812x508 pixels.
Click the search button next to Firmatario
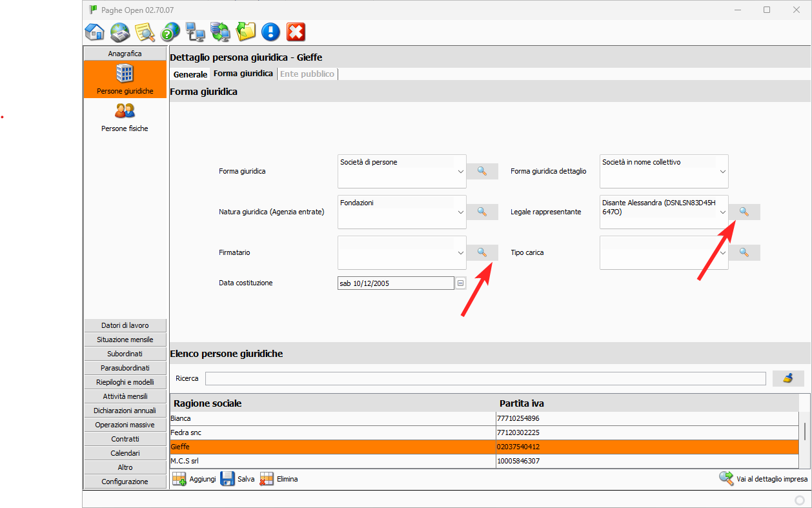(x=482, y=252)
